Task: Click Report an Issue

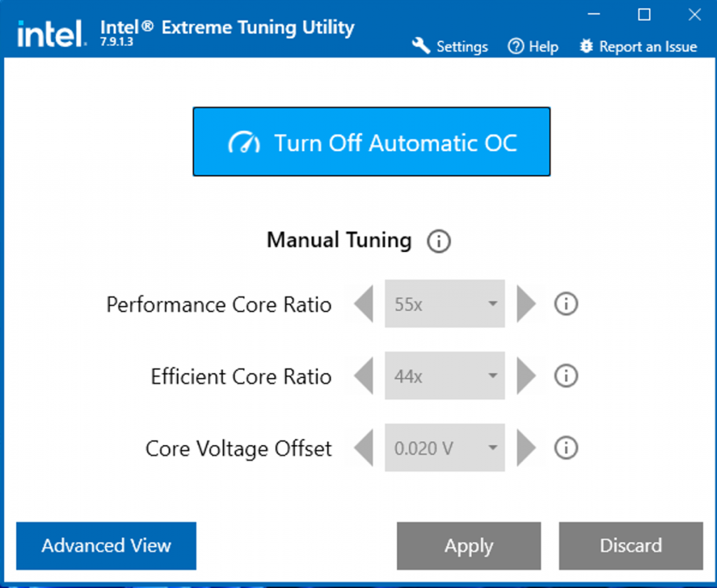Action: [639, 47]
